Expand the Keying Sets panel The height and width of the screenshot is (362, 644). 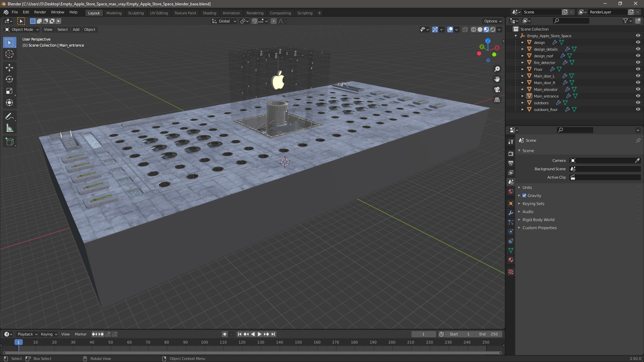pyautogui.click(x=533, y=203)
